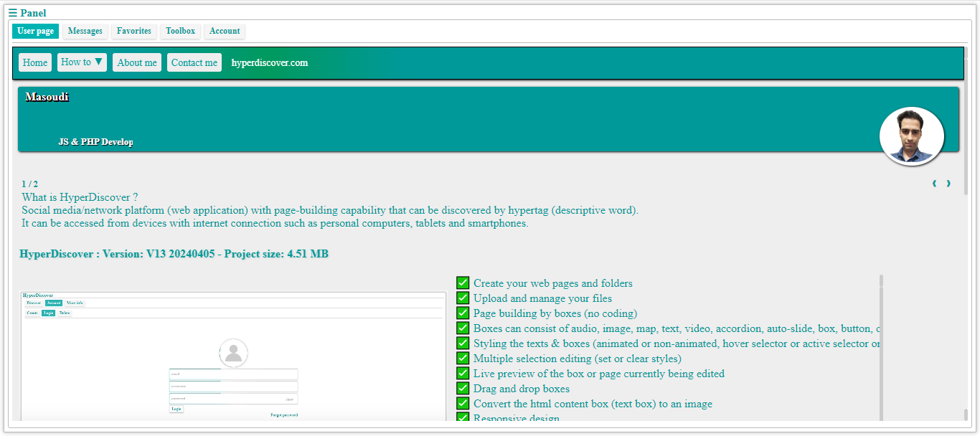The height and width of the screenshot is (436, 980).
Task: Click the Masoudi name heading
Action: pyautogui.click(x=47, y=97)
